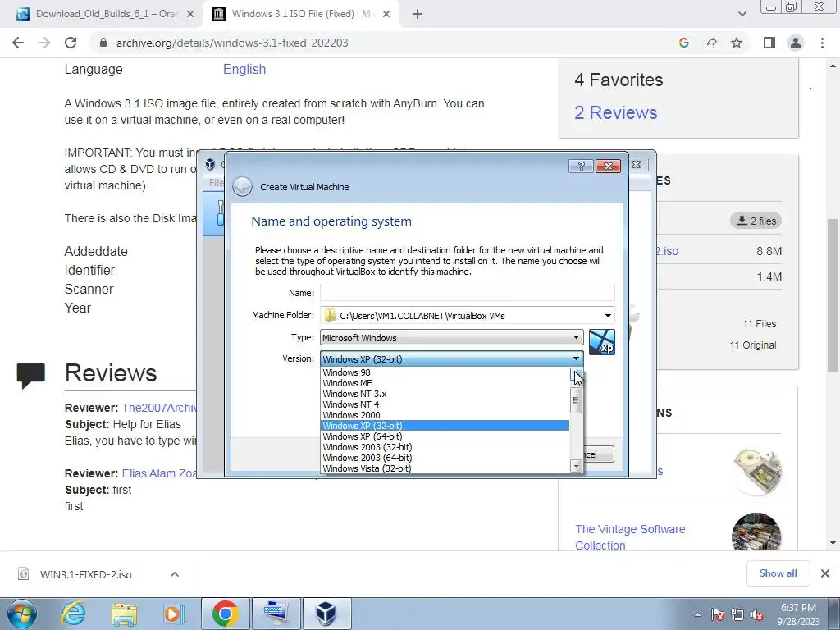
Task: Open the help button in the VM dialog
Action: coord(581,166)
